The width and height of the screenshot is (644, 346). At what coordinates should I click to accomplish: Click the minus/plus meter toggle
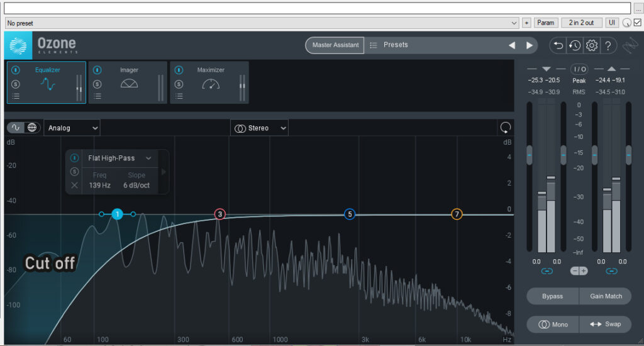pos(579,271)
